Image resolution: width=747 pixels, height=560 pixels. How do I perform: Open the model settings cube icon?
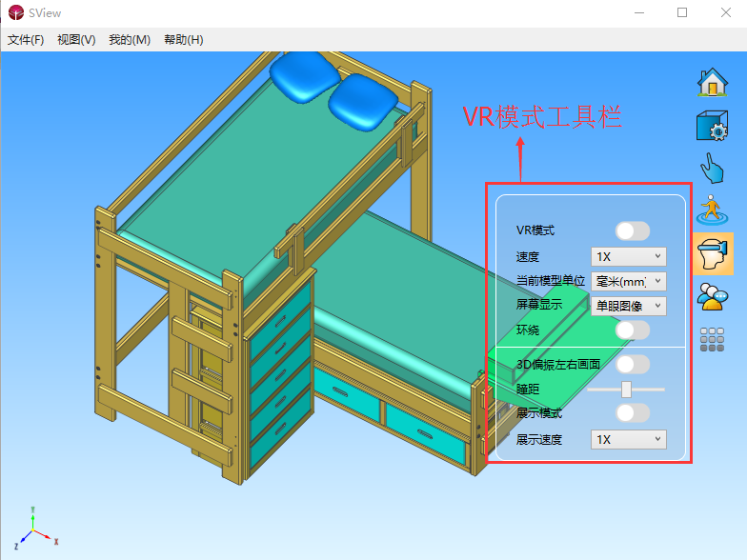click(x=713, y=126)
